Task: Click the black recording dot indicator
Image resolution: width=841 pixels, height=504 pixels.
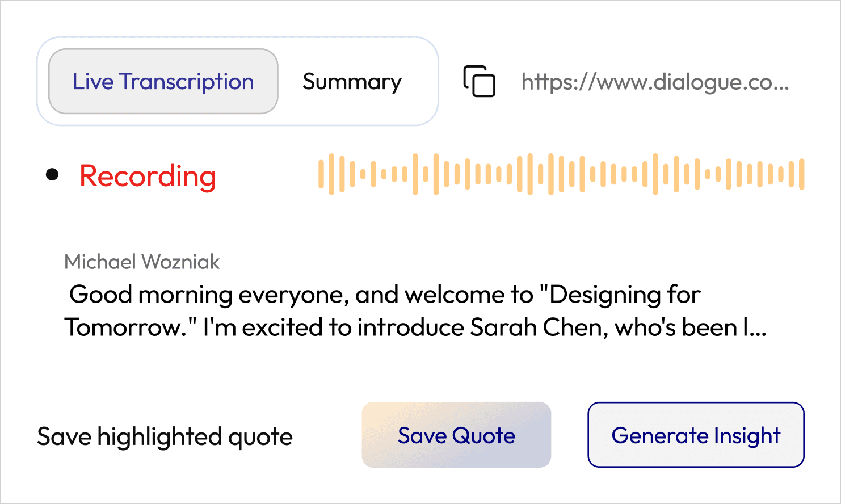Action: pos(52,174)
